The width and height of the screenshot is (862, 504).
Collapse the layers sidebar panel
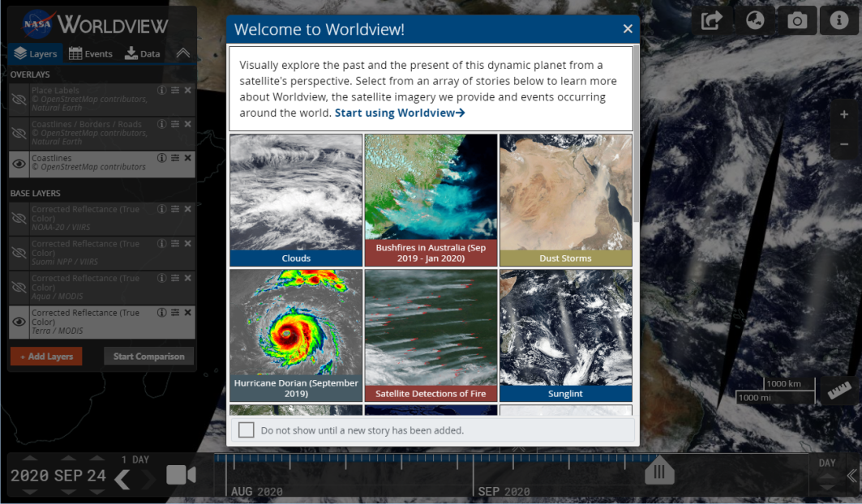tap(183, 53)
